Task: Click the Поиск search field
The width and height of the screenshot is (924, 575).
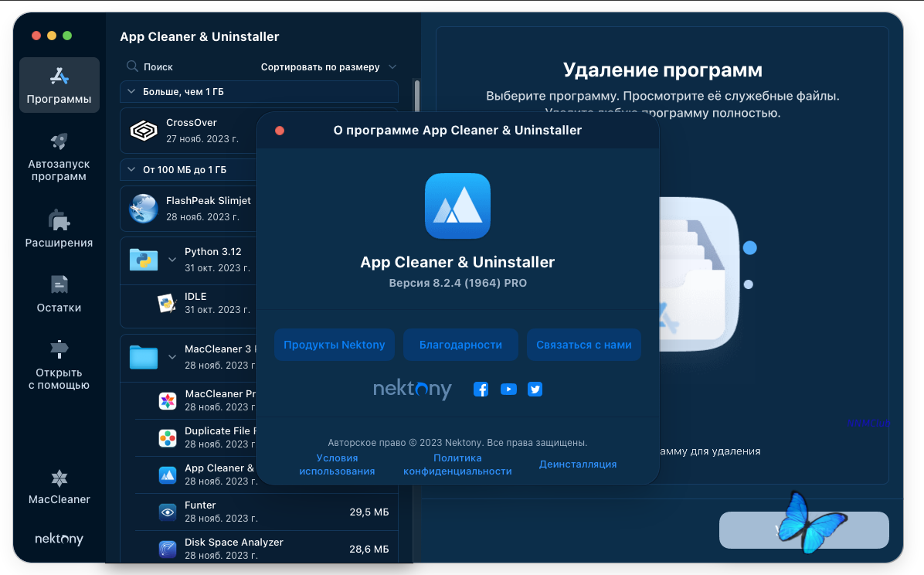Action: (189, 66)
